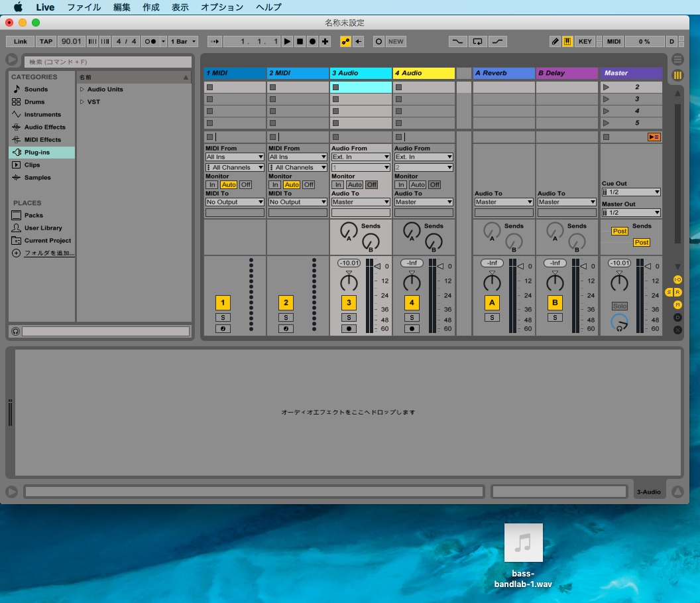Expand the VST folder in browser

tap(82, 102)
